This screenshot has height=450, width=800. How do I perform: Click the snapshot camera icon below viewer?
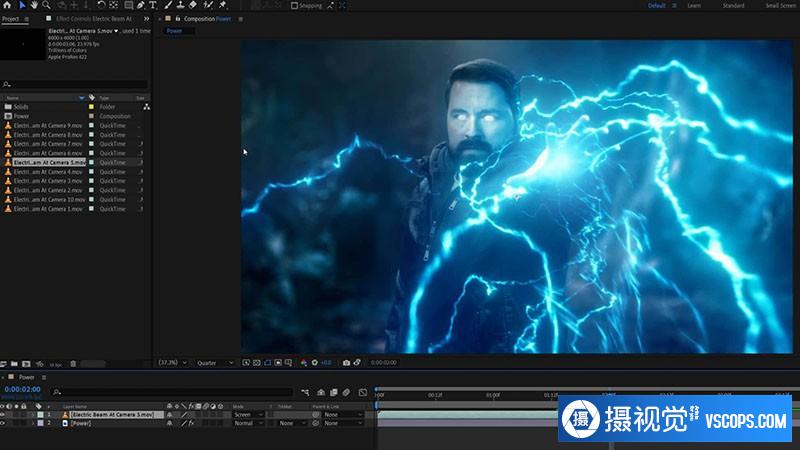(x=346, y=363)
